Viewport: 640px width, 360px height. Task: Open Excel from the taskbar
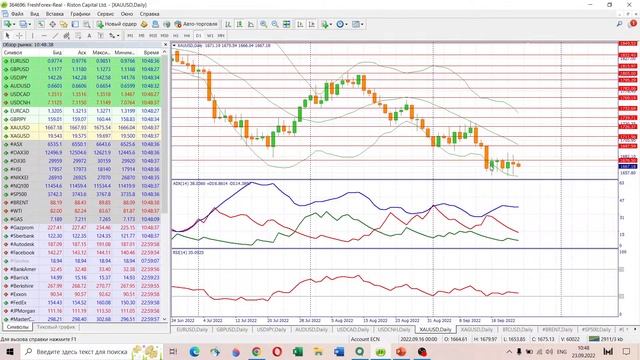pyautogui.click(x=298, y=351)
